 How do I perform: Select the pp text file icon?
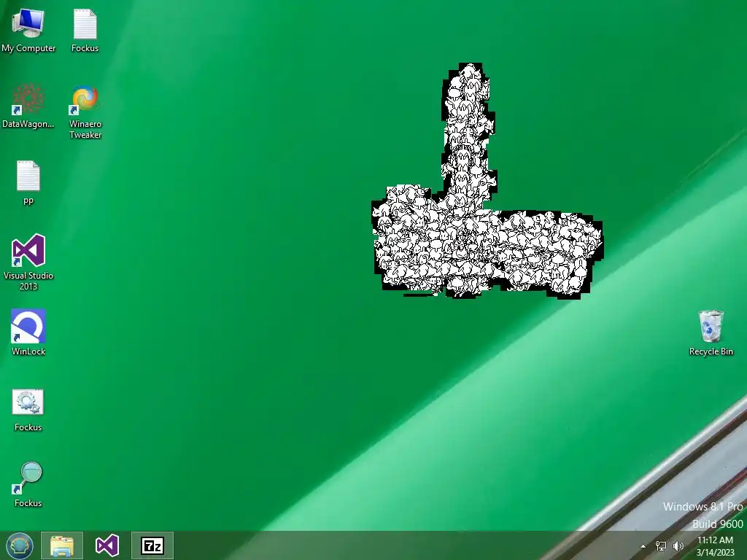pos(28,182)
